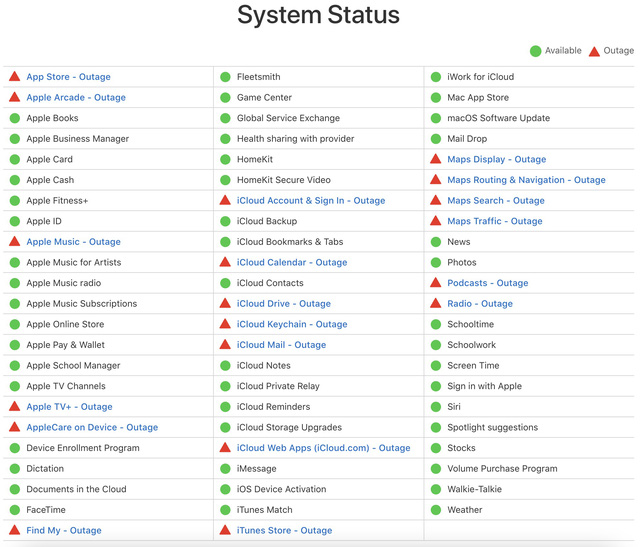Click the green dot beside Siri
640x547 pixels.
tap(436, 407)
